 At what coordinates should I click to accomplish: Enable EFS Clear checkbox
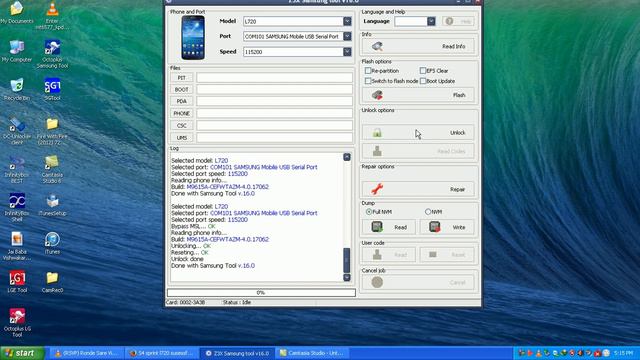point(423,71)
